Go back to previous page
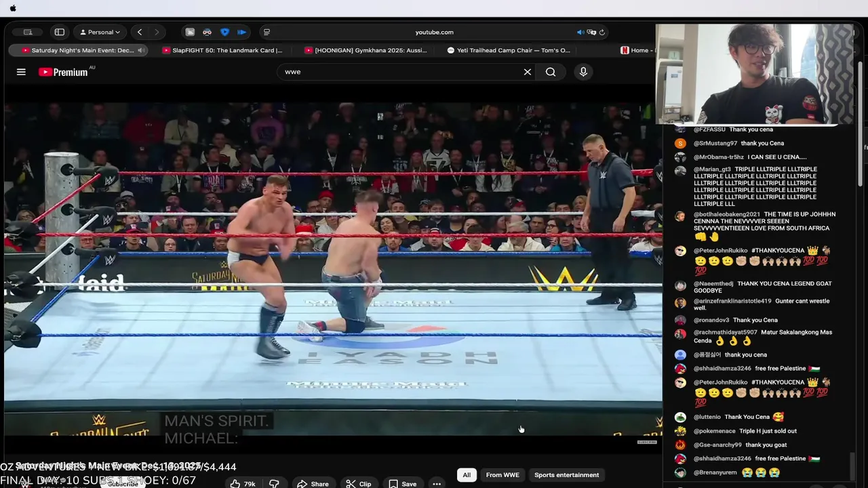This screenshot has height=488, width=868. point(140,32)
